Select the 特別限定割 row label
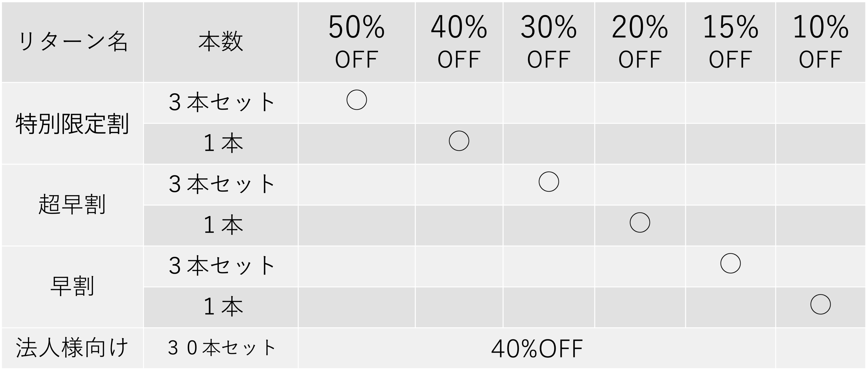The width and height of the screenshot is (868, 378). point(73,124)
